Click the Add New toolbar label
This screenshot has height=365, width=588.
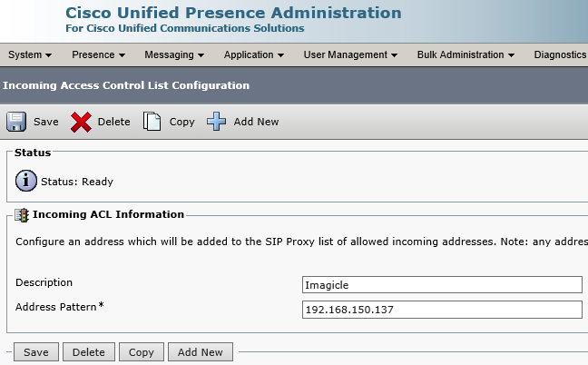[x=256, y=122]
